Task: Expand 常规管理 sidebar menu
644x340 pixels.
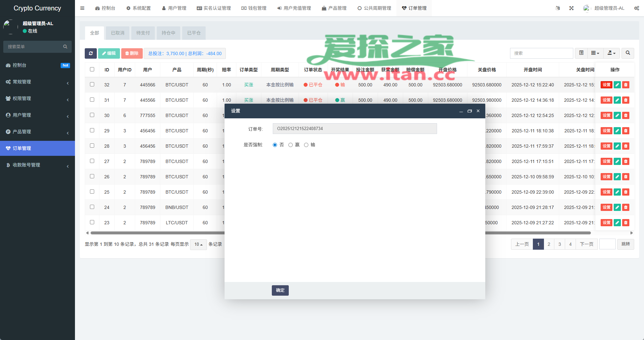Action: click(37, 82)
